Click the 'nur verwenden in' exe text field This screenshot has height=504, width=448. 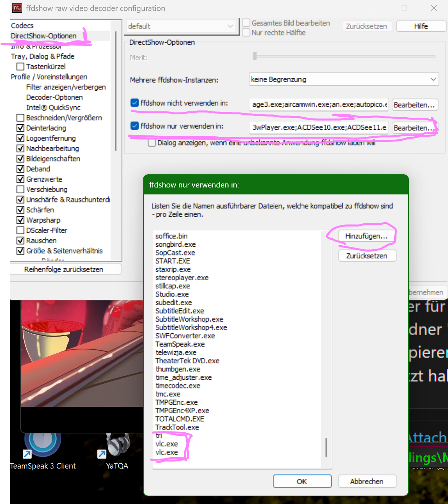tap(319, 128)
